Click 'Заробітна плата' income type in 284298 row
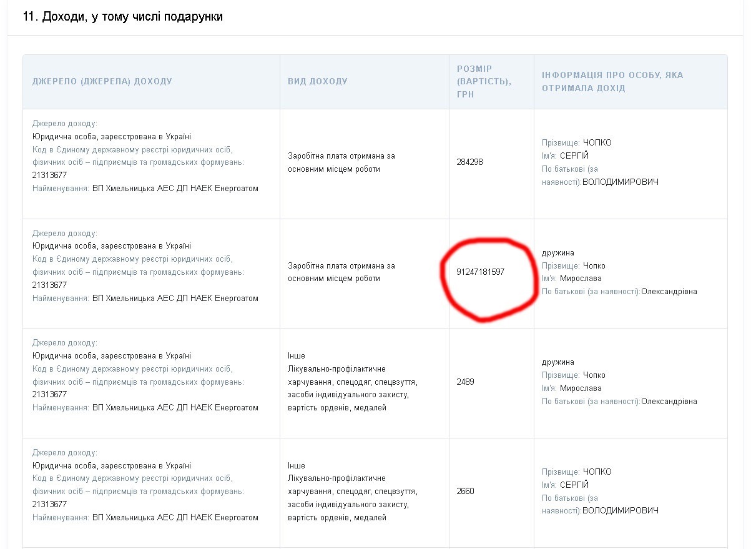Screen dimensions: 756x549 [341, 162]
